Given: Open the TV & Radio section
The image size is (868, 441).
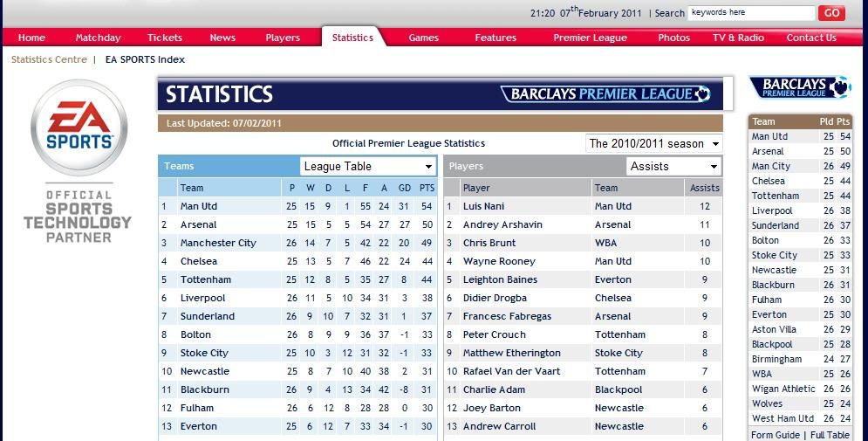Looking at the screenshot, I should (x=738, y=38).
